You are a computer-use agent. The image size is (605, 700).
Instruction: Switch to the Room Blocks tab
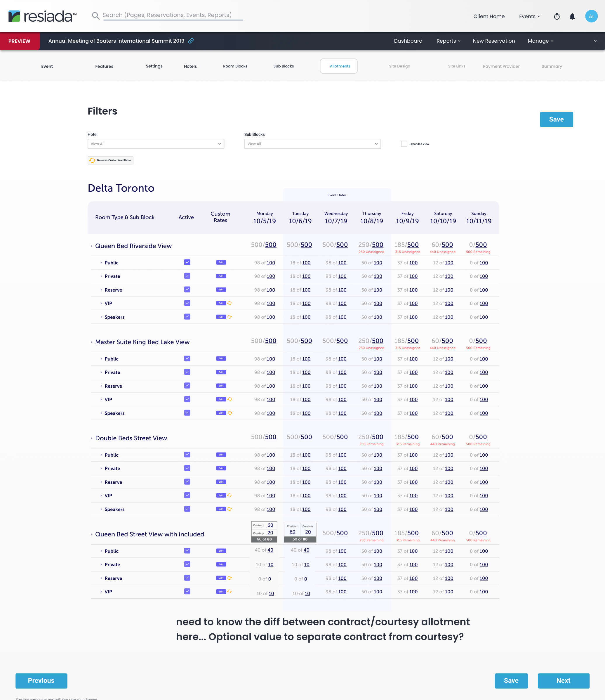click(235, 66)
